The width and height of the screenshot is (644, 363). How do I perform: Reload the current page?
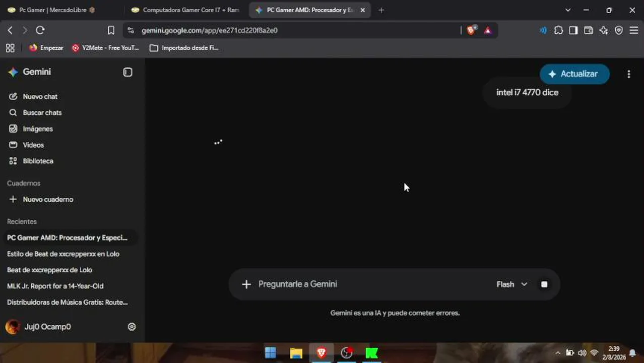point(40,30)
